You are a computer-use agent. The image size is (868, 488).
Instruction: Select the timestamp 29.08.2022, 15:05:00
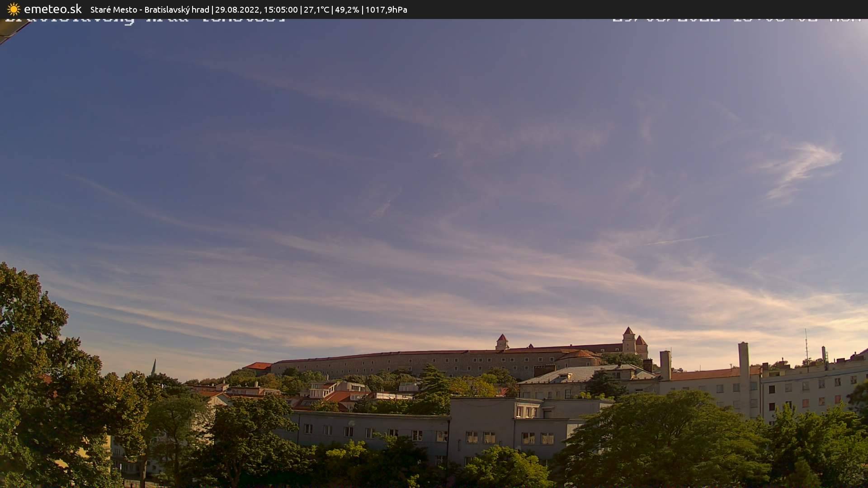tap(257, 9)
